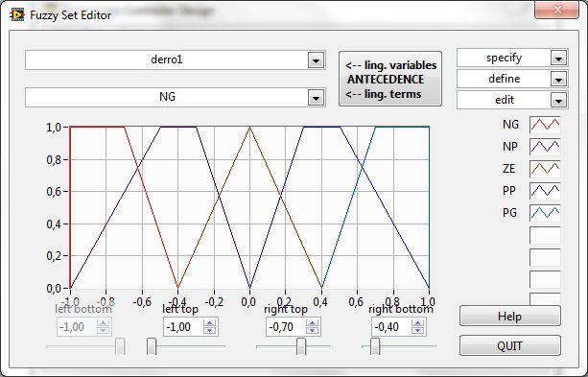Decrement the right bottom value
The image size is (588, 377).
click(417, 331)
